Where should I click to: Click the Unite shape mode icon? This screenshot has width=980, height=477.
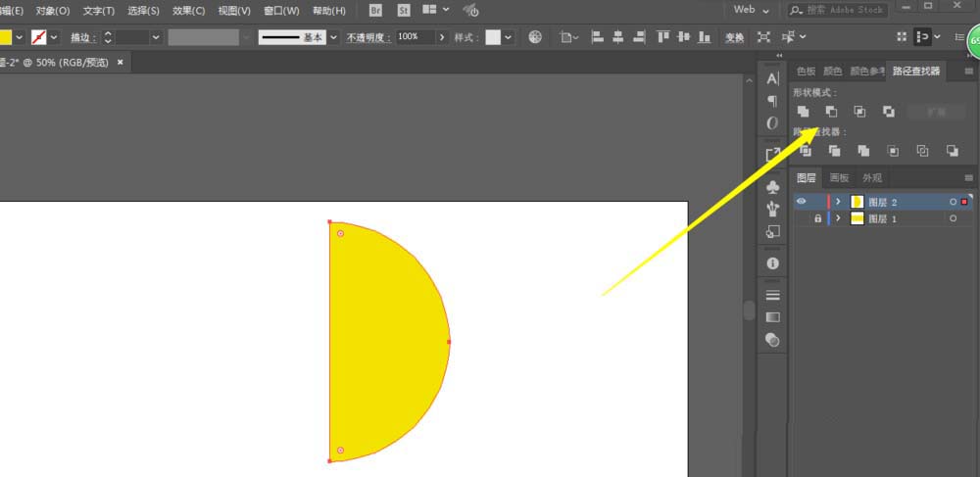pyautogui.click(x=804, y=112)
